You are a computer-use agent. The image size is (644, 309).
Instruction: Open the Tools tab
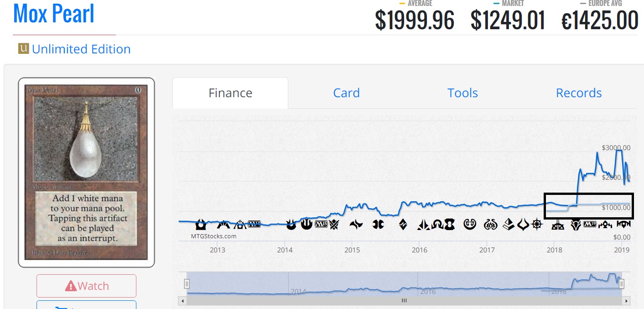[x=462, y=93]
